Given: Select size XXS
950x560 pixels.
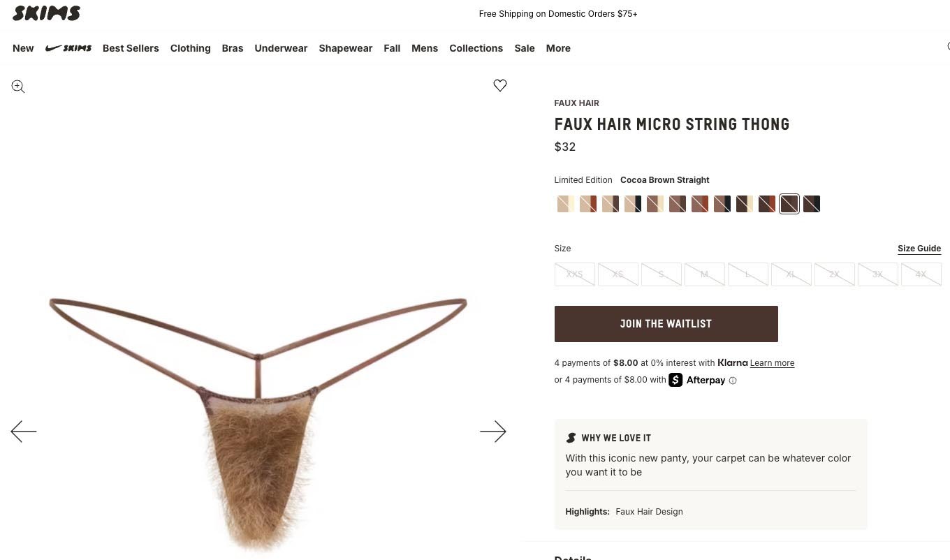Looking at the screenshot, I should click(x=574, y=274).
